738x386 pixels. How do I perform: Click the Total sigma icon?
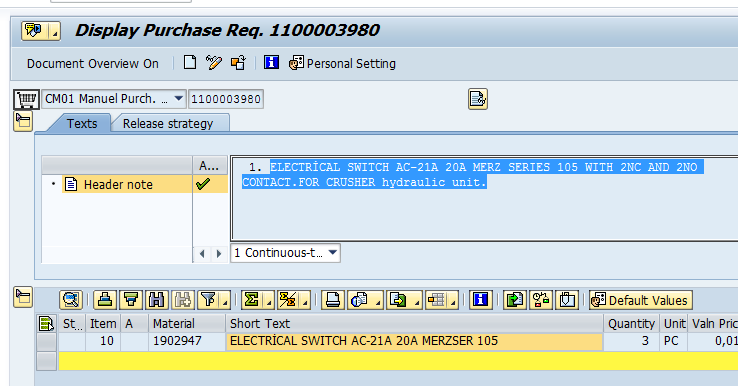point(252,300)
